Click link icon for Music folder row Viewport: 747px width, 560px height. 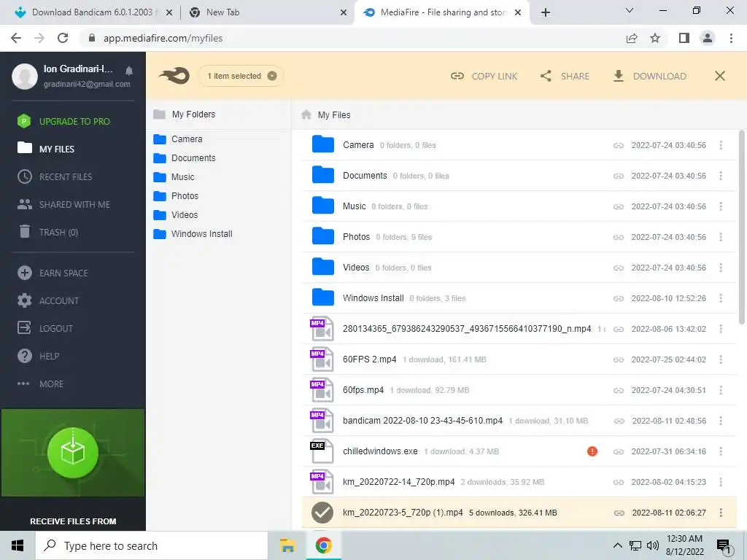tap(619, 206)
